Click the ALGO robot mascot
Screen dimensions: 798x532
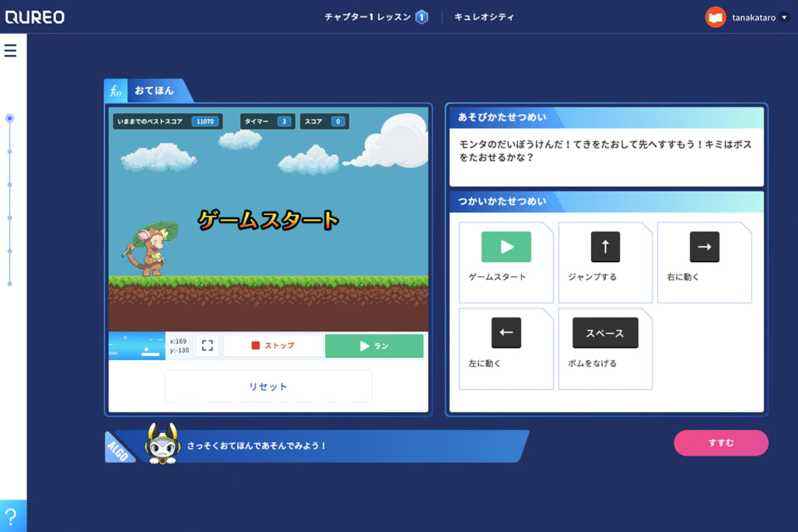[x=162, y=446]
